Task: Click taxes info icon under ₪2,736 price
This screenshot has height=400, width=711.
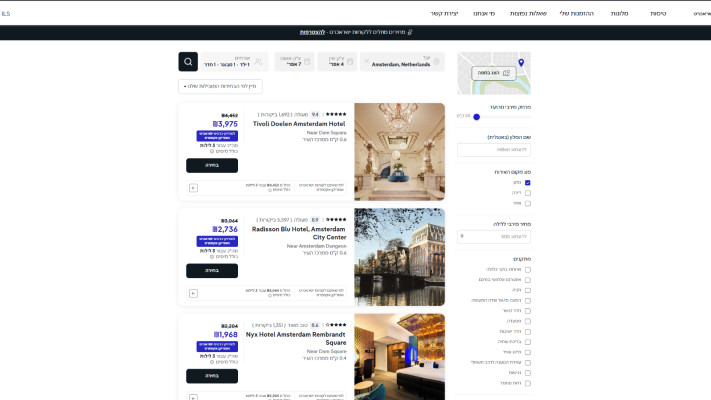Action: point(212,257)
